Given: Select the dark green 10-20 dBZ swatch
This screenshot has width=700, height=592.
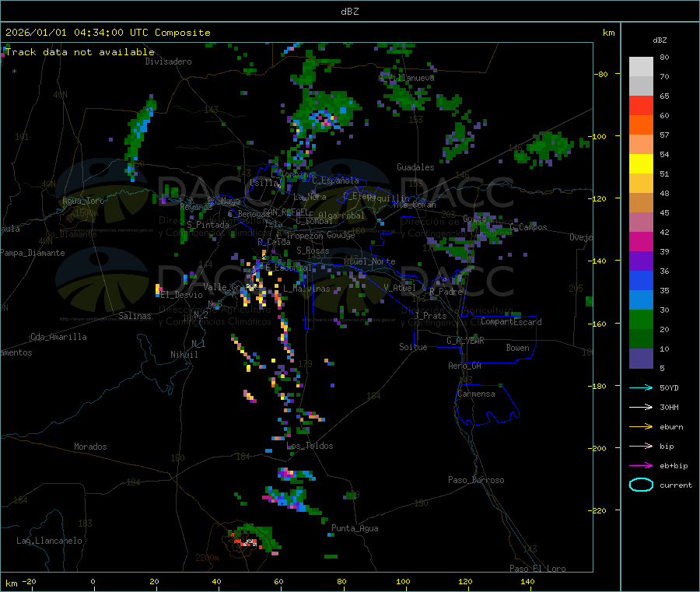Looking at the screenshot, I should (x=641, y=339).
